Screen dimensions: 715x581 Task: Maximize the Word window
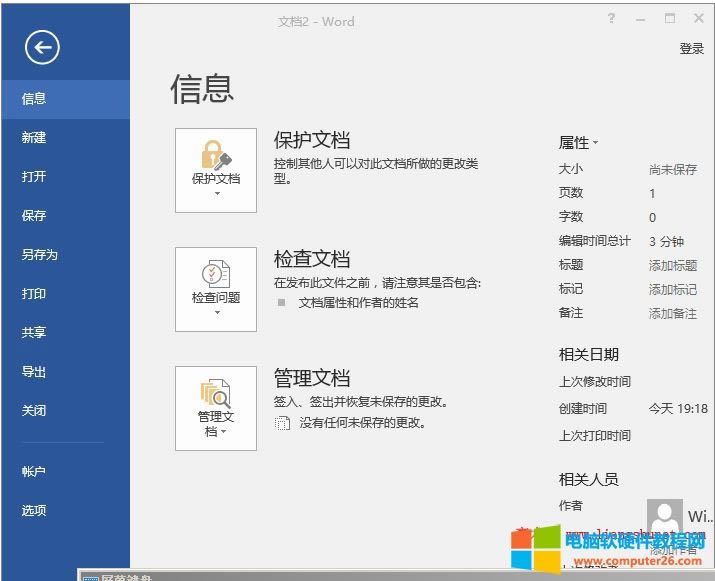point(669,18)
